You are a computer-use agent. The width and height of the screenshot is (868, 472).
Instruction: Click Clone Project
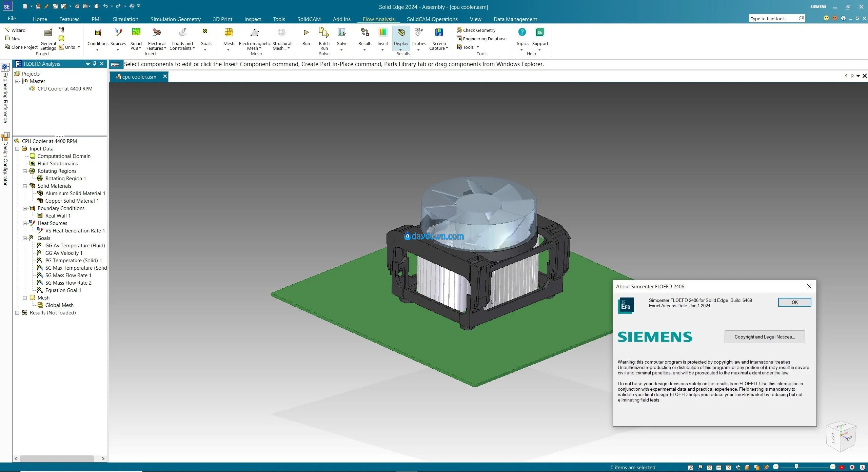click(x=21, y=47)
